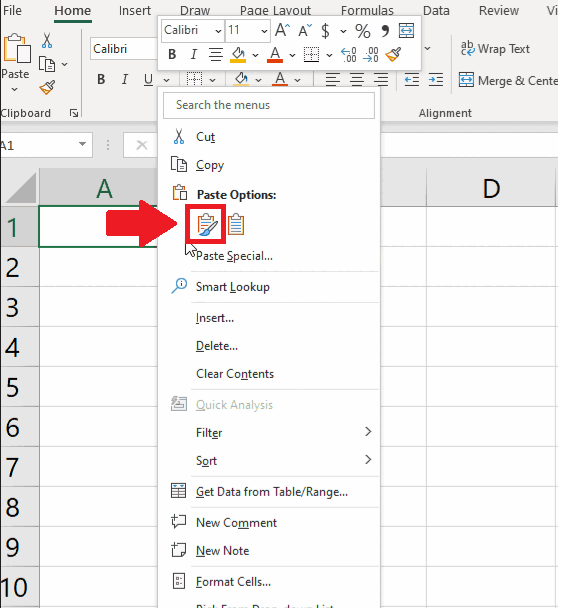This screenshot has width=565, height=608.
Task: Click the large Paste clipboard icon in the ribbon
Action: (x=17, y=48)
